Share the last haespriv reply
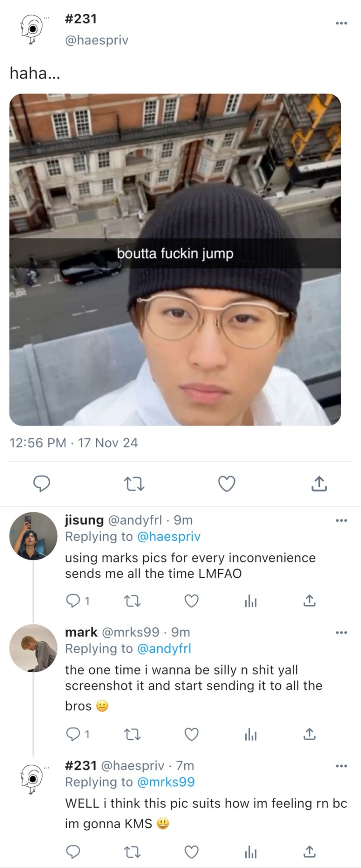The image size is (361, 868). click(x=309, y=853)
